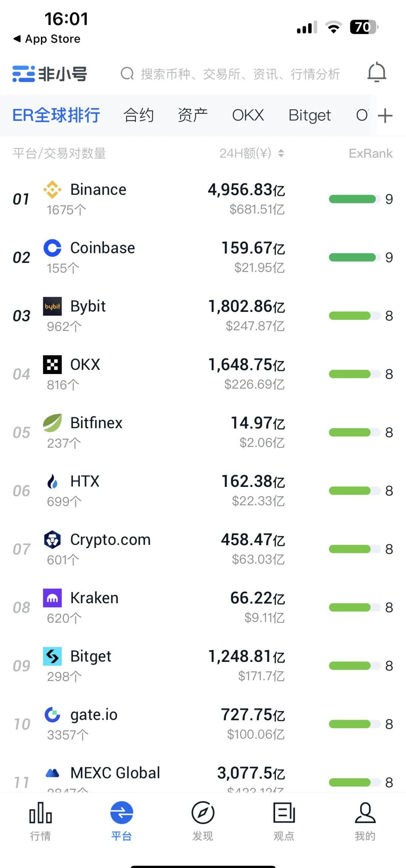Image resolution: width=406 pixels, height=868 pixels.
Task: Add a tab with plus button
Action: click(x=385, y=116)
